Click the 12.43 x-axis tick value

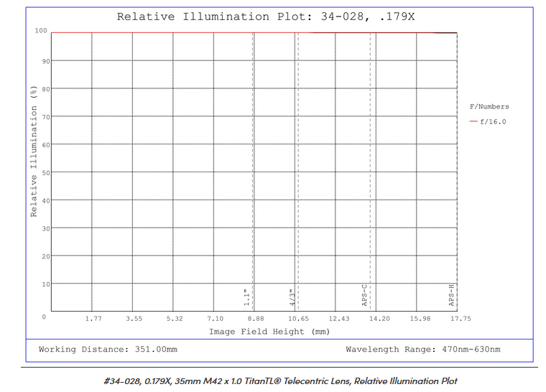(x=338, y=319)
